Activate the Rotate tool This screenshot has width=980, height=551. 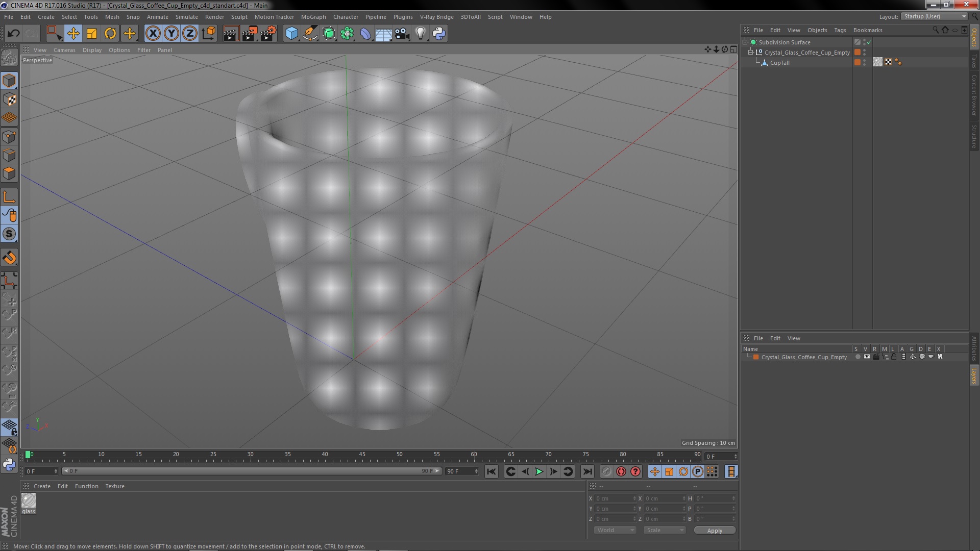point(110,34)
